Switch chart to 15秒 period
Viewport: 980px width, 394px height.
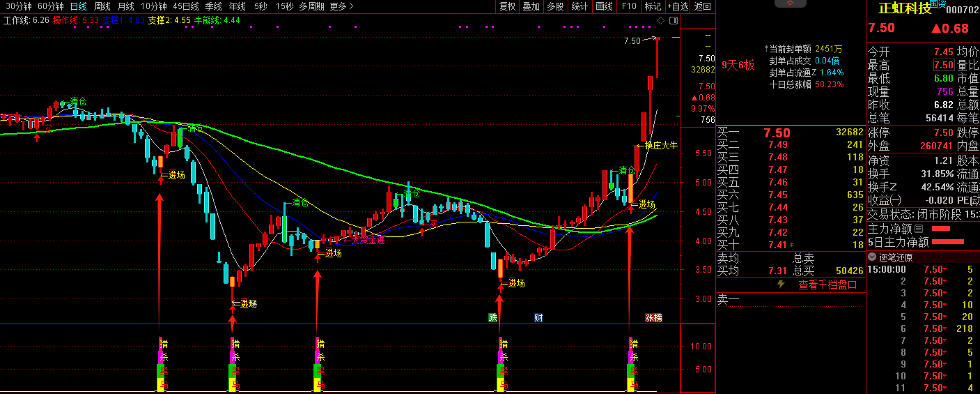pyautogui.click(x=284, y=6)
